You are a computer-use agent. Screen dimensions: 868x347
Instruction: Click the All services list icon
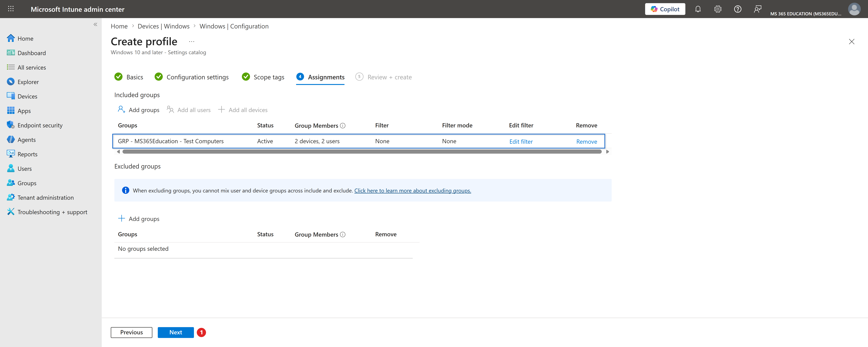click(11, 67)
